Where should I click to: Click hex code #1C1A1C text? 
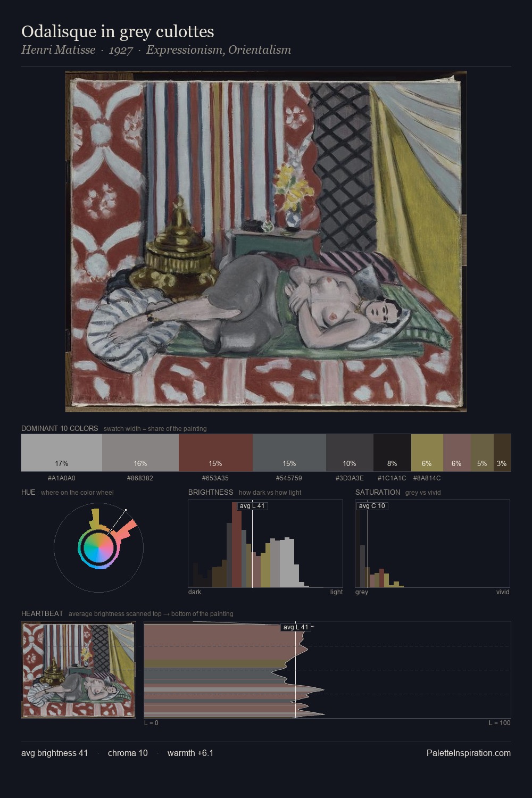click(392, 478)
